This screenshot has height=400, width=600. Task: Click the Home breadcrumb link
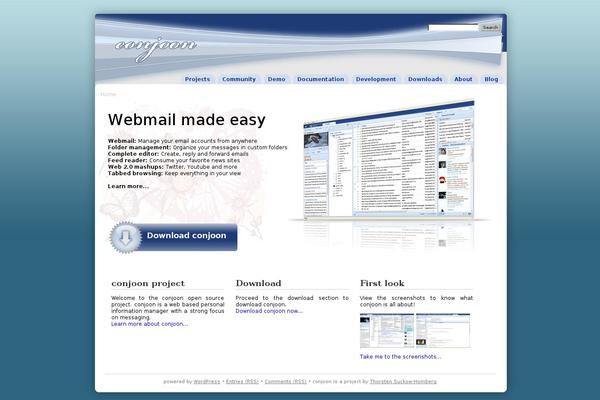[108, 94]
